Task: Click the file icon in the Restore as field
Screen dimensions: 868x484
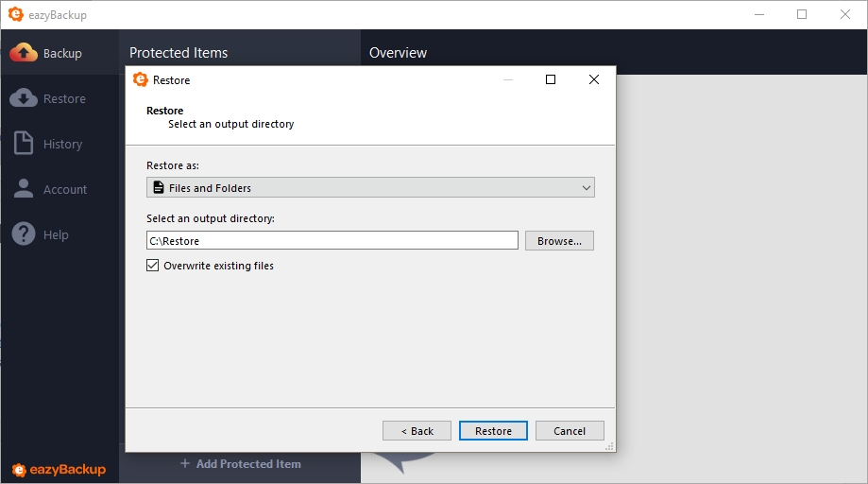Action: [x=159, y=188]
